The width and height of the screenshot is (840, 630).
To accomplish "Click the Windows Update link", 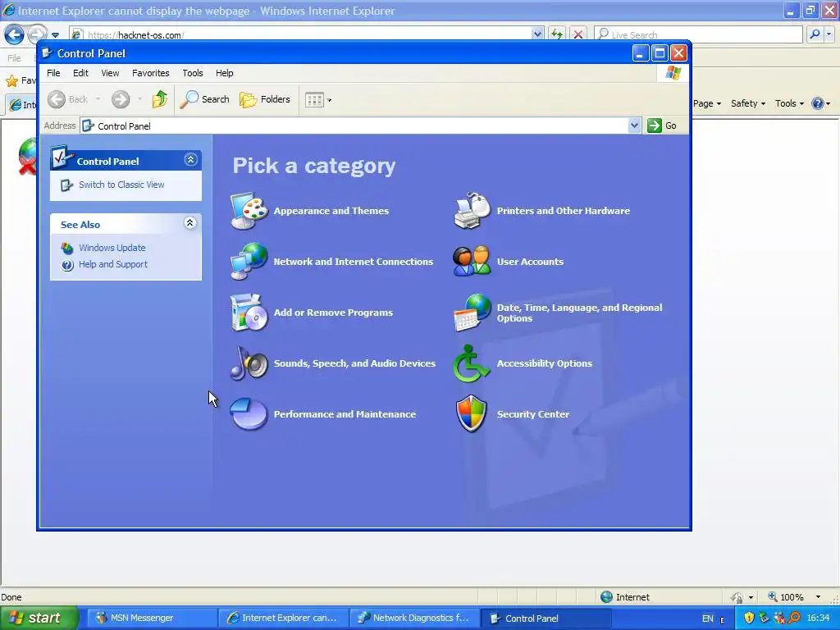I will coord(112,248).
